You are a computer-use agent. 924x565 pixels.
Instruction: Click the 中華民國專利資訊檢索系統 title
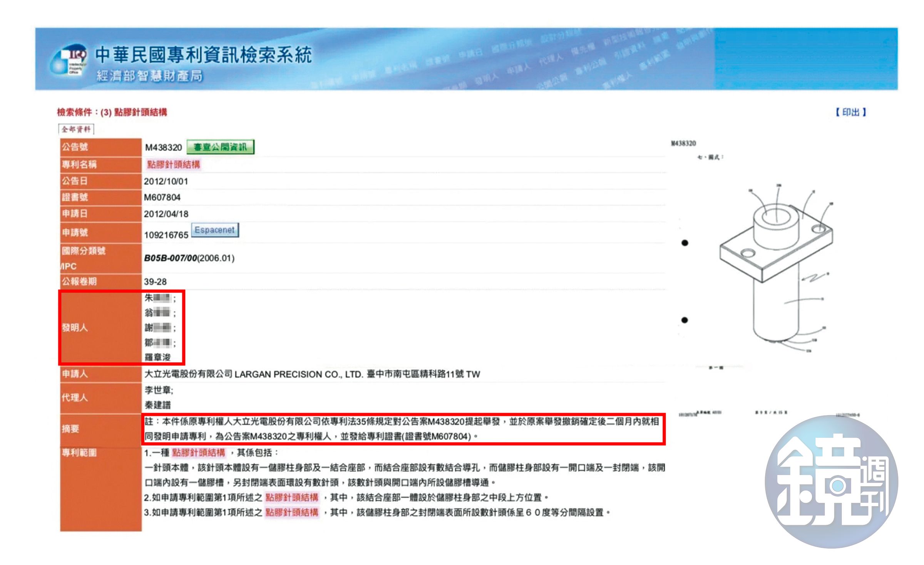point(203,54)
